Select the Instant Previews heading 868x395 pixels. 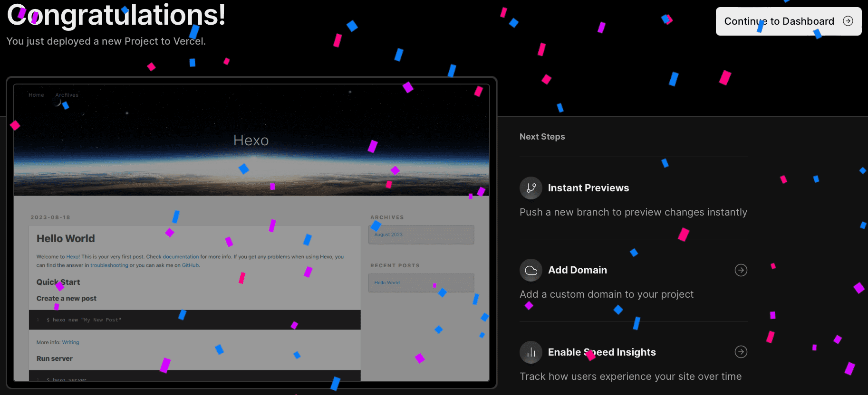pyautogui.click(x=588, y=188)
